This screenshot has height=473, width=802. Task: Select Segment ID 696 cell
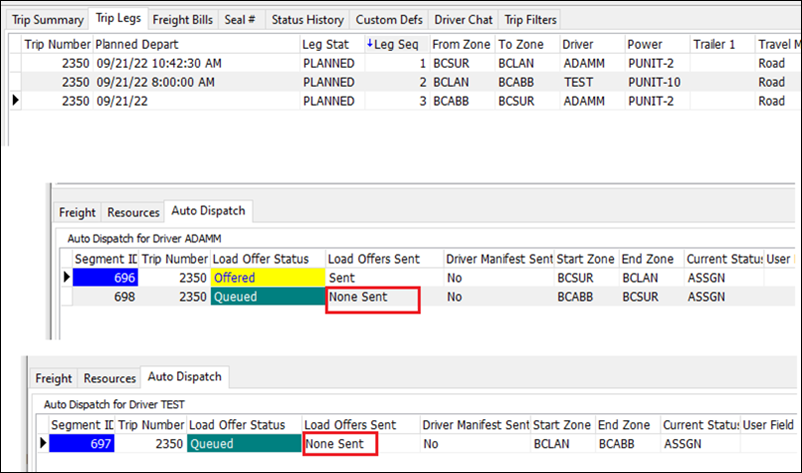(107, 277)
